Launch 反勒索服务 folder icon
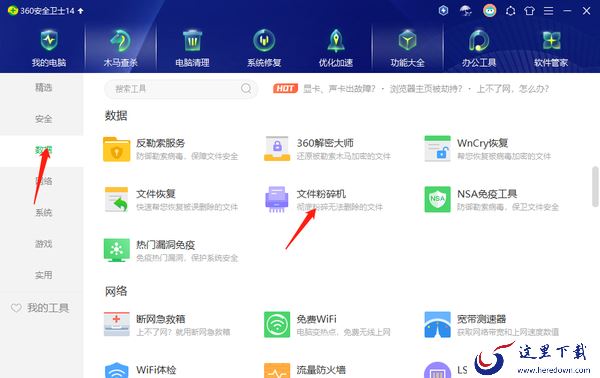Image resolution: width=600 pixels, height=378 pixels. pyautogui.click(x=116, y=149)
